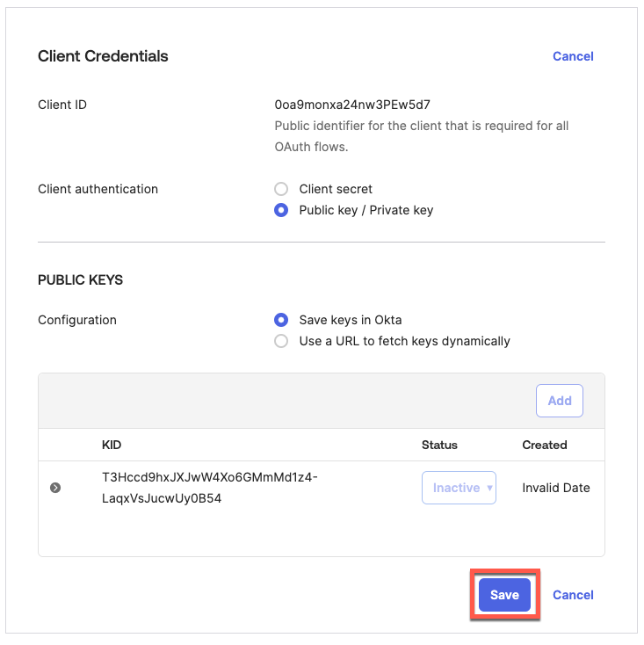Image resolution: width=644 pixels, height=645 pixels.
Task: Click the Client ID value 0oa9monxa24nw3PEw5d7
Action: (352, 105)
